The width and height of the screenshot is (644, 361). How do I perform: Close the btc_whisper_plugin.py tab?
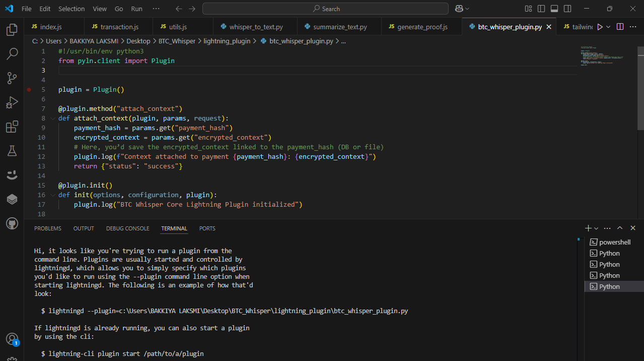click(x=549, y=27)
